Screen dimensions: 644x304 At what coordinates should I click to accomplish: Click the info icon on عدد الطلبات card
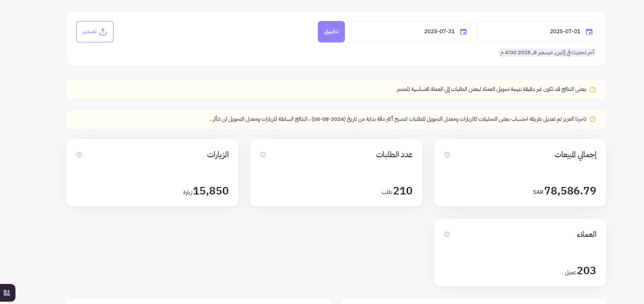[x=263, y=155]
